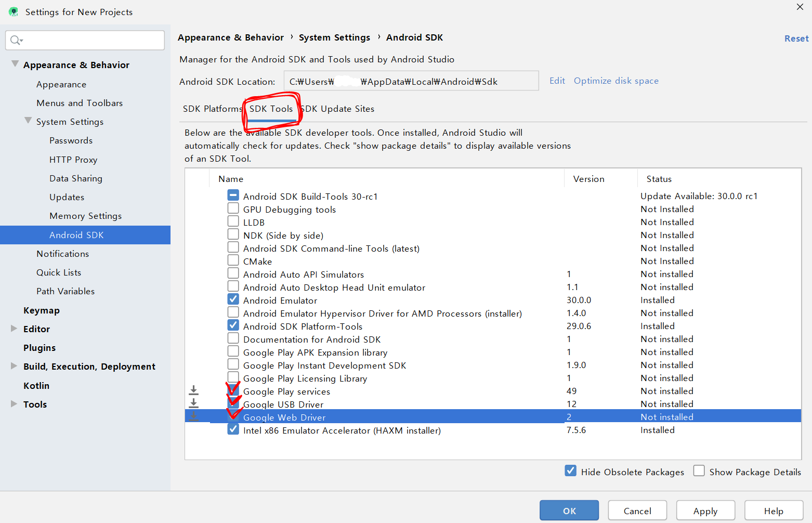Click the search magnifier icon in settings
Viewport: 812px width, 523px height.
(16, 40)
